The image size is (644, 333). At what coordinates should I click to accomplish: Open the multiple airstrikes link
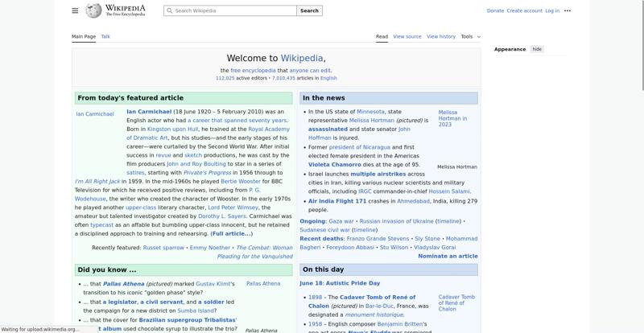tap(378, 174)
